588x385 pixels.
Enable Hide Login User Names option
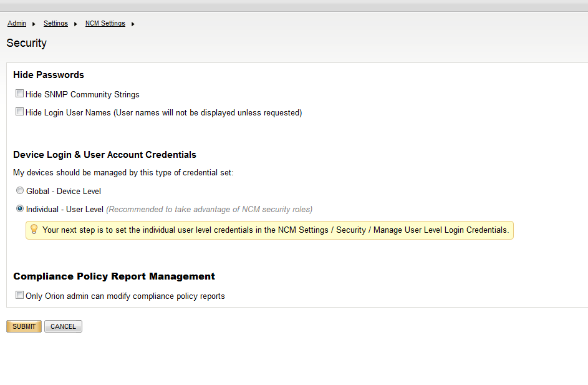tap(19, 112)
